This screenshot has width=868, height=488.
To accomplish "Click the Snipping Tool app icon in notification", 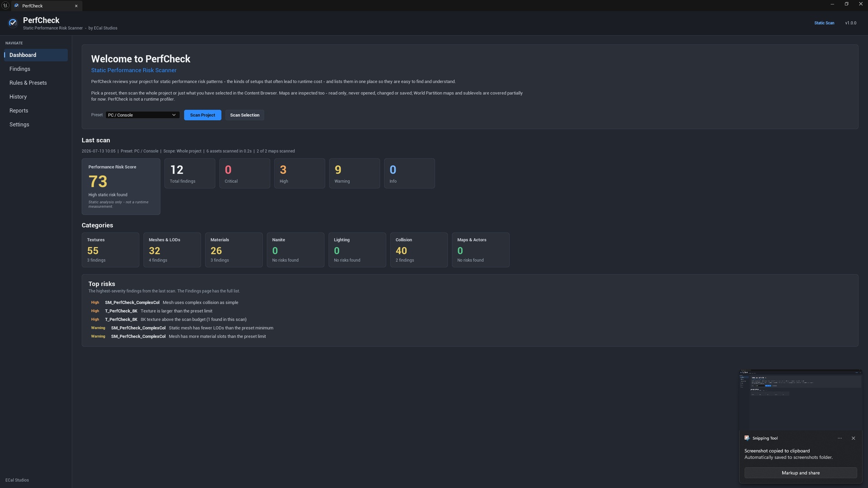I will pos(747,438).
